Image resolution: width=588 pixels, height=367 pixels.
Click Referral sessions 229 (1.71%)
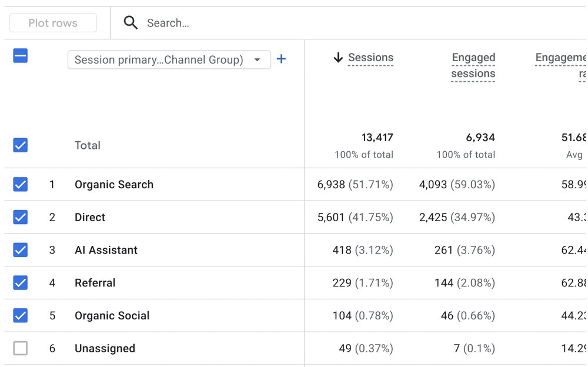(363, 283)
